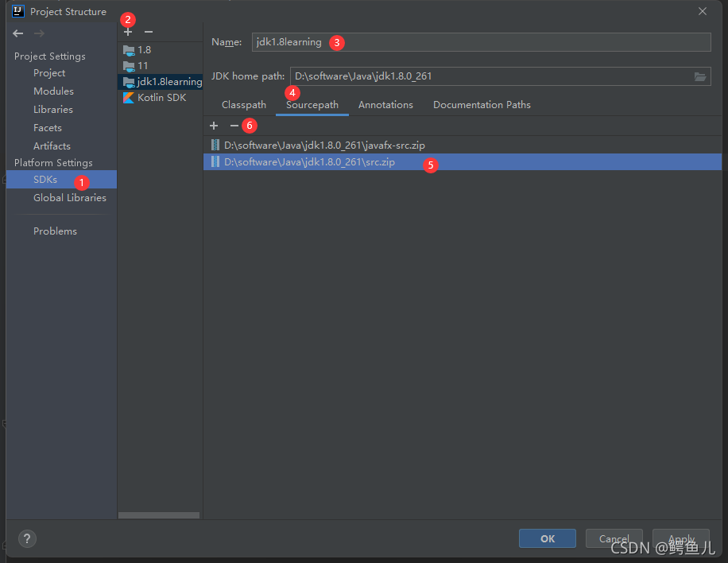The image size is (728, 563).
Task: Select the 11 SDK entry
Action: click(x=161, y=65)
